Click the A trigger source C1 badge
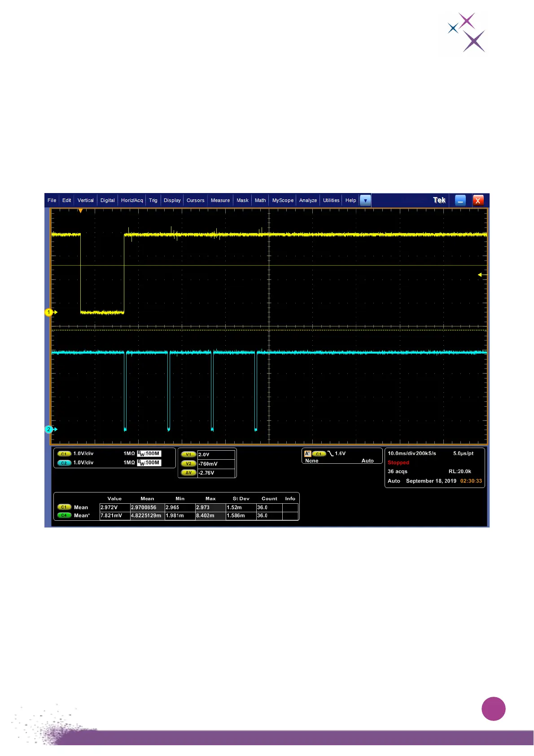Viewport: 534px width, 756px height. tap(319, 454)
